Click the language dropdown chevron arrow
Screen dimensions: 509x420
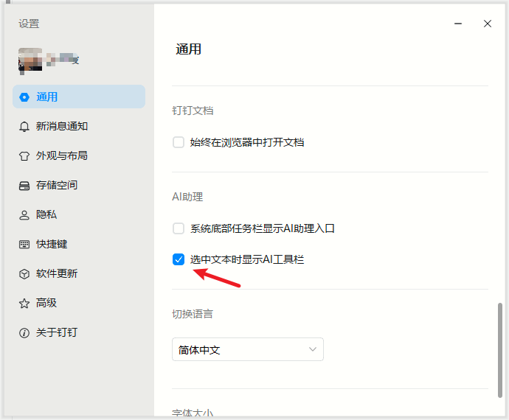[x=313, y=349]
